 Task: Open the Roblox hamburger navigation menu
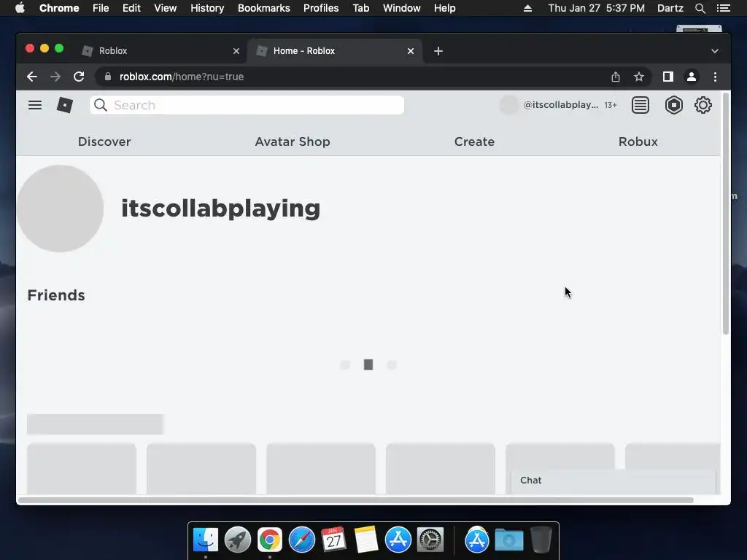[35, 105]
